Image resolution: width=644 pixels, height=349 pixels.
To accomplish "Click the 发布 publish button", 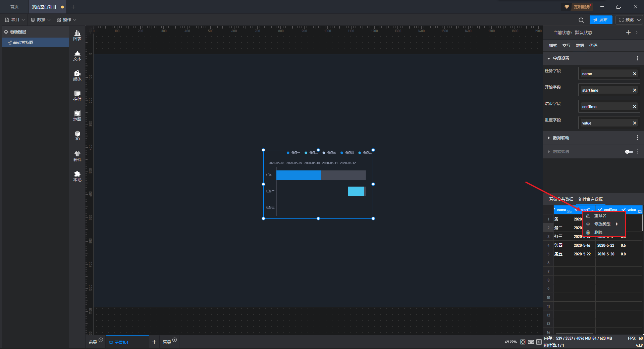I will pos(601,20).
